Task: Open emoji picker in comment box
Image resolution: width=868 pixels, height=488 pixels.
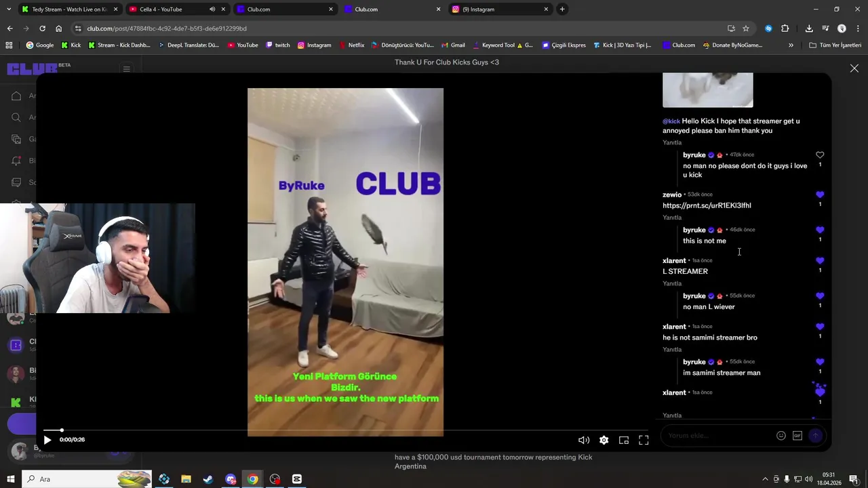Action: 781,436
